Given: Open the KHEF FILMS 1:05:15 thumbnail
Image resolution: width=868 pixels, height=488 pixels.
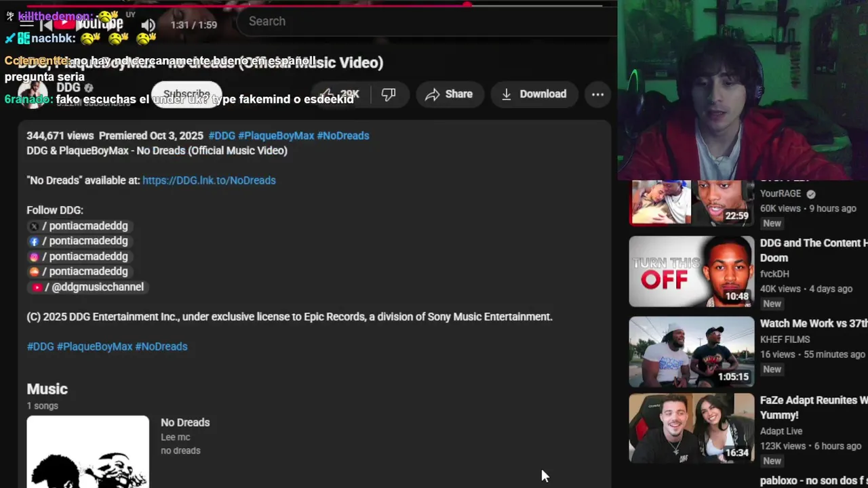Looking at the screenshot, I should tap(691, 351).
